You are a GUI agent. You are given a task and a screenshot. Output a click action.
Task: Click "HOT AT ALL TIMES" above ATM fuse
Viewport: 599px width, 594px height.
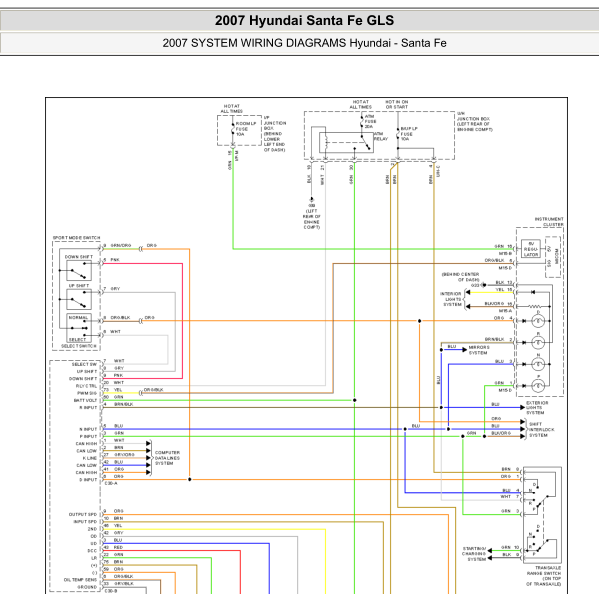pos(361,104)
